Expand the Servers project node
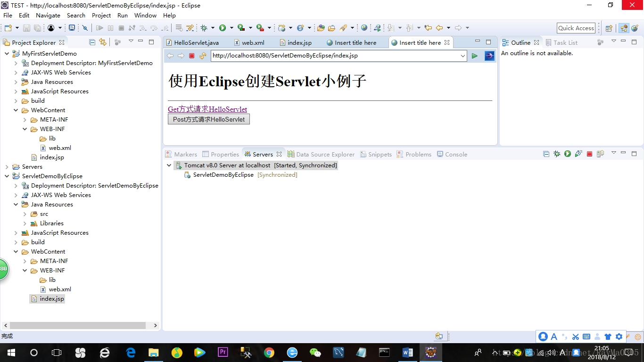The height and width of the screenshot is (362, 644). pyautogui.click(x=7, y=167)
